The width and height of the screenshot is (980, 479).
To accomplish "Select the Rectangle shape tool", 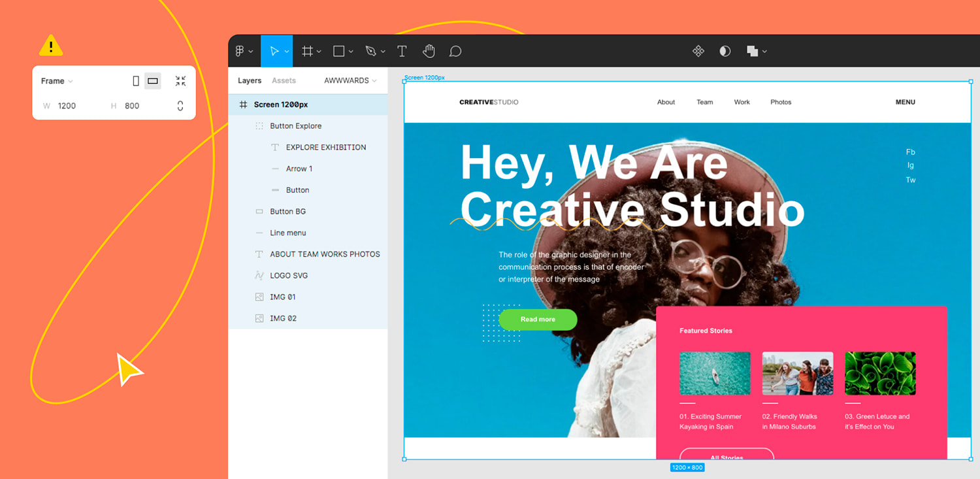I will [x=339, y=51].
